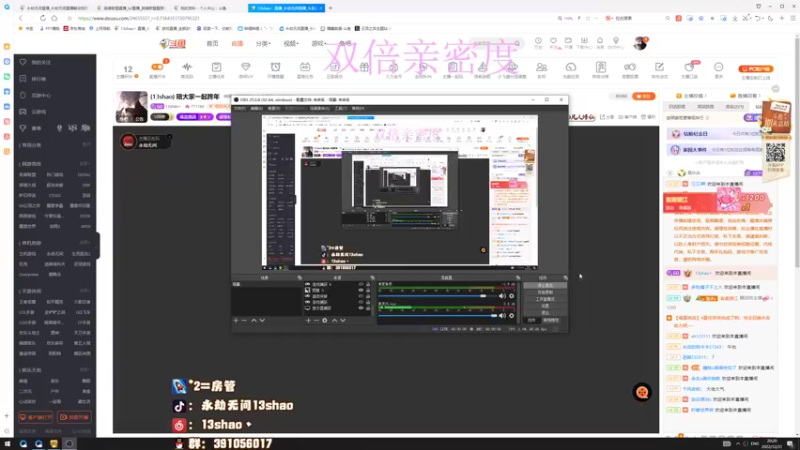Expand the 分类 dropdown in the Douyu header
The width and height of the screenshot is (800, 450).
tap(263, 44)
